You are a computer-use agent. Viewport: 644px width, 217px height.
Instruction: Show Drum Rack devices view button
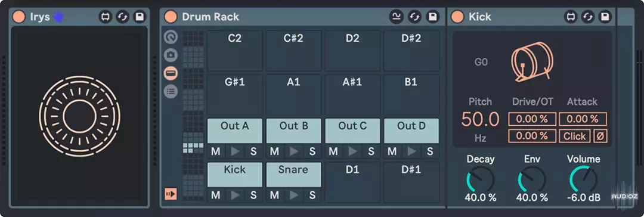point(171,73)
